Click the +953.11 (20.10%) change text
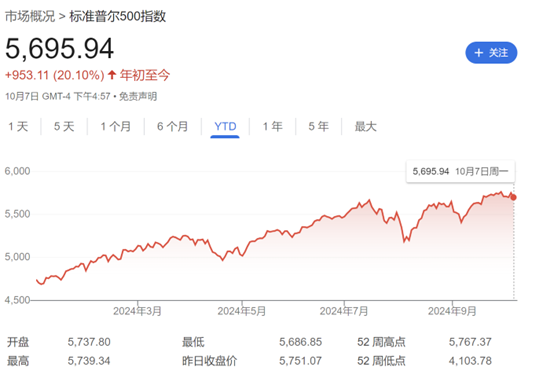This screenshot has height=374, width=554. (55, 75)
